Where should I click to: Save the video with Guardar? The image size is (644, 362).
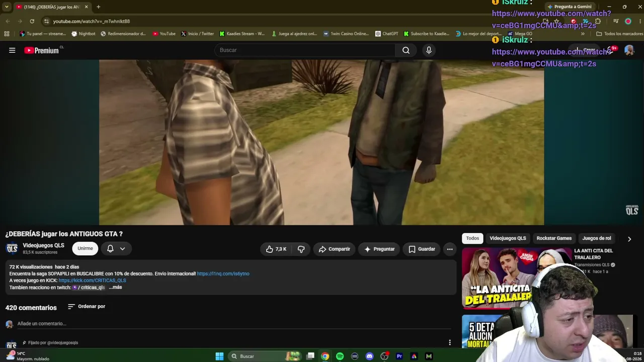(x=422, y=249)
